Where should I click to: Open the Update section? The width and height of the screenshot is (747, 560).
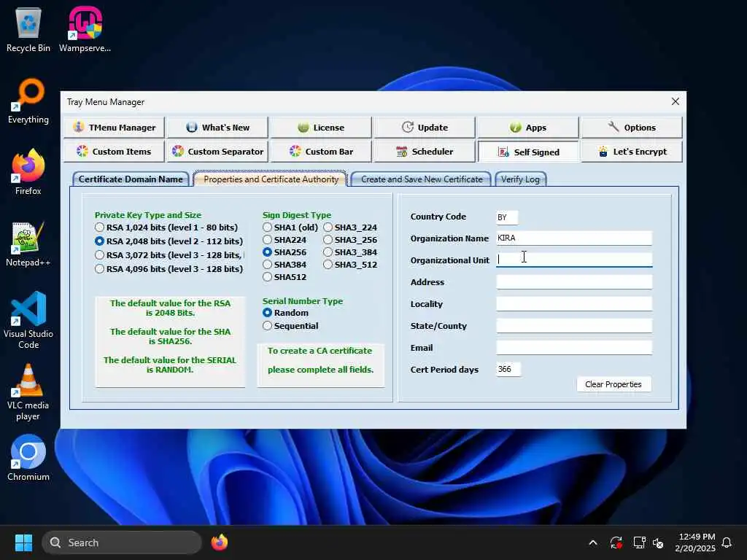coord(425,127)
